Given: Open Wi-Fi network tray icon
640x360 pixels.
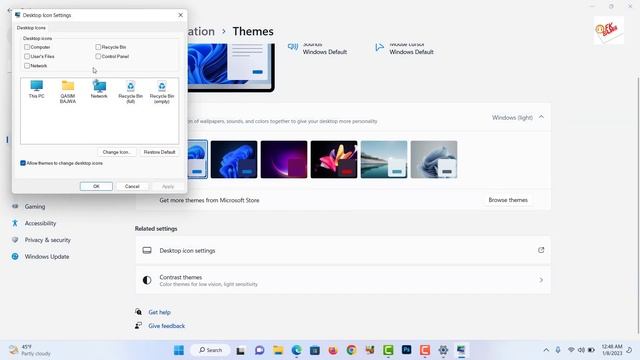Looking at the screenshot, I should [571, 350].
